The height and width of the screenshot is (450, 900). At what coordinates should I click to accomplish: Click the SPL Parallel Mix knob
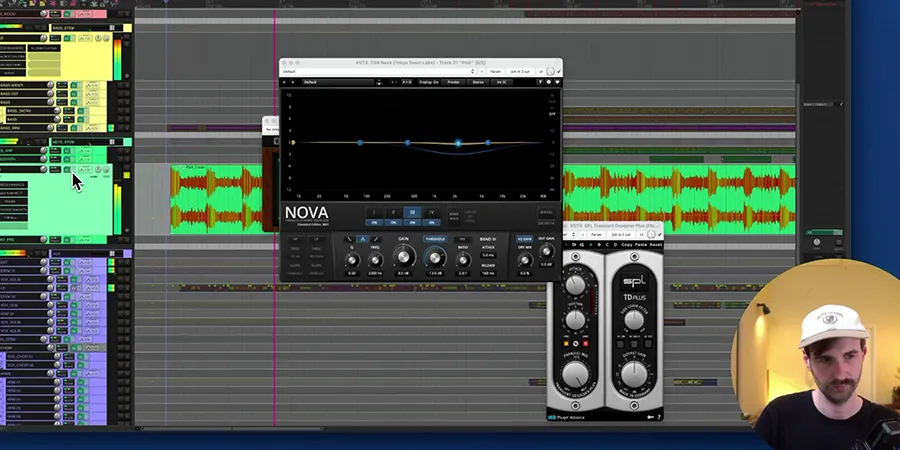pyautogui.click(x=575, y=374)
